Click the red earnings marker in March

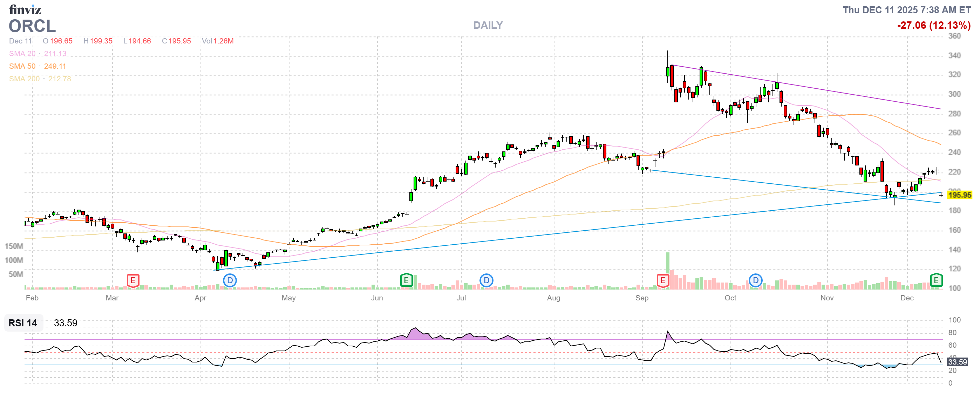point(133,281)
